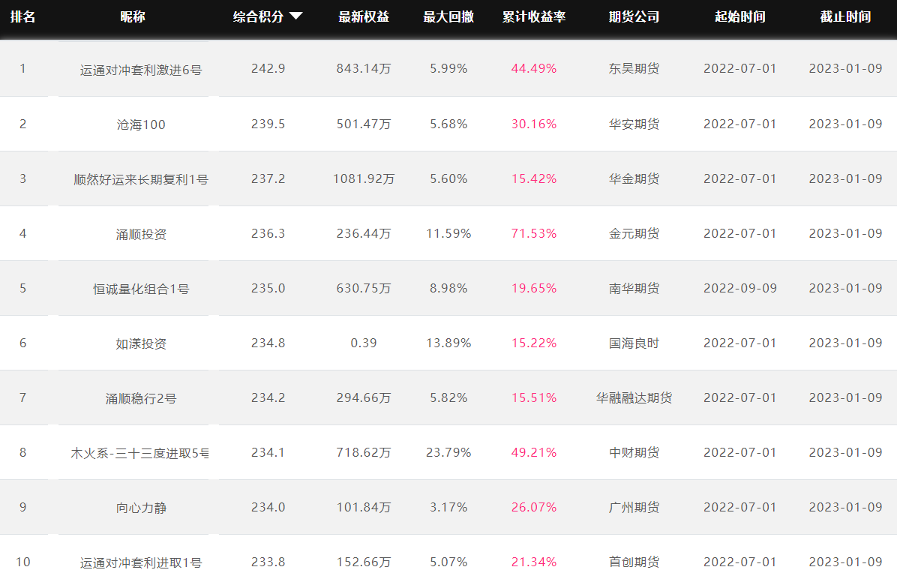Select futures company 广州期货
This screenshot has height=588, width=897.
coord(634,507)
